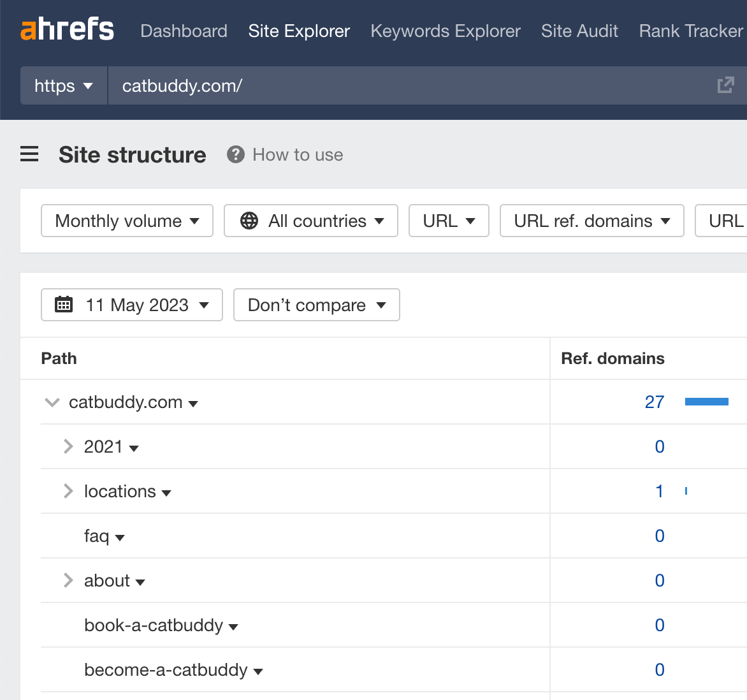Viewport: 747px width, 700px height.
Task: Expand the 2021 tree item
Action: 68,446
